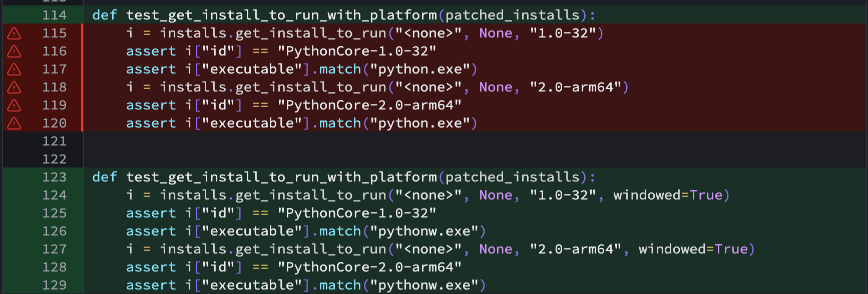
Task: Click the assert keyword on line 125
Action: tap(151, 213)
